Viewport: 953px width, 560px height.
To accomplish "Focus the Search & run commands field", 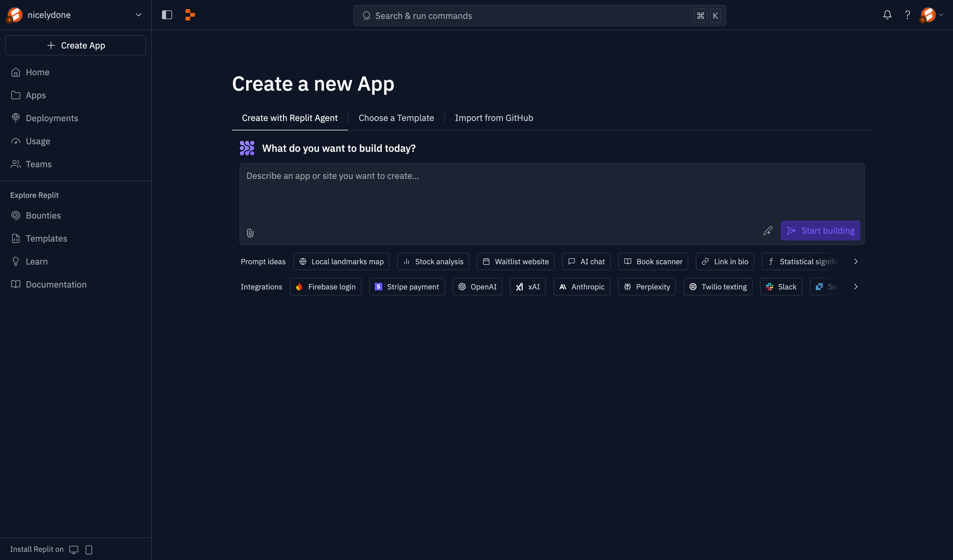I will [x=540, y=15].
